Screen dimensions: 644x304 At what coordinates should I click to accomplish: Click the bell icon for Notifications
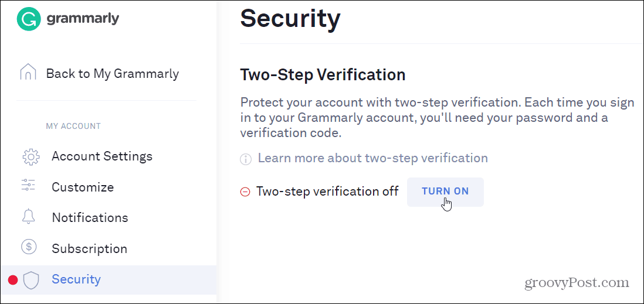(x=29, y=216)
